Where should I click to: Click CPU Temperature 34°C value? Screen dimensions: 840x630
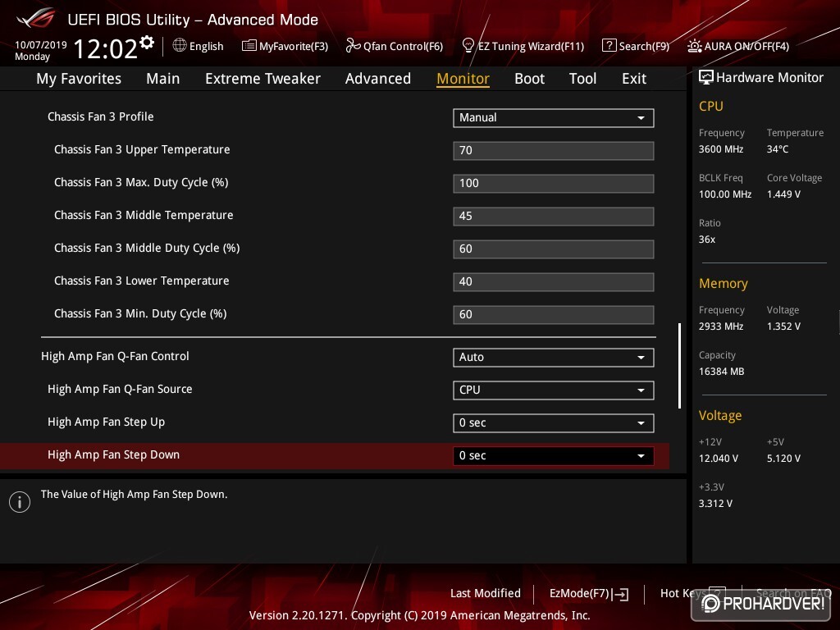(x=778, y=149)
